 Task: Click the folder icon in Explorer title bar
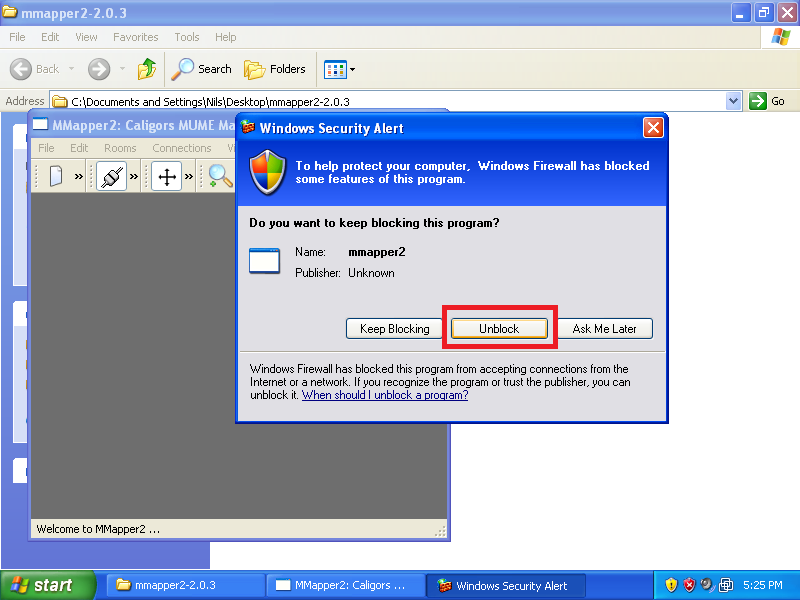tap(9, 11)
